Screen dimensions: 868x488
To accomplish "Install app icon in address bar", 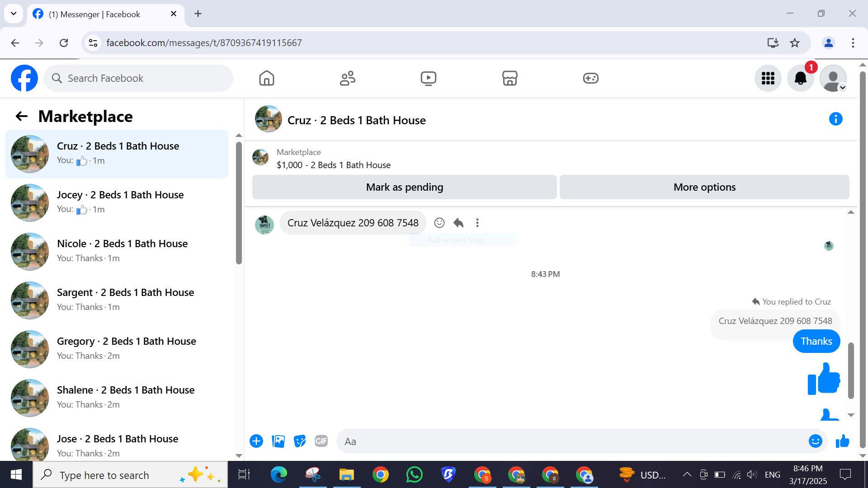I will [773, 43].
